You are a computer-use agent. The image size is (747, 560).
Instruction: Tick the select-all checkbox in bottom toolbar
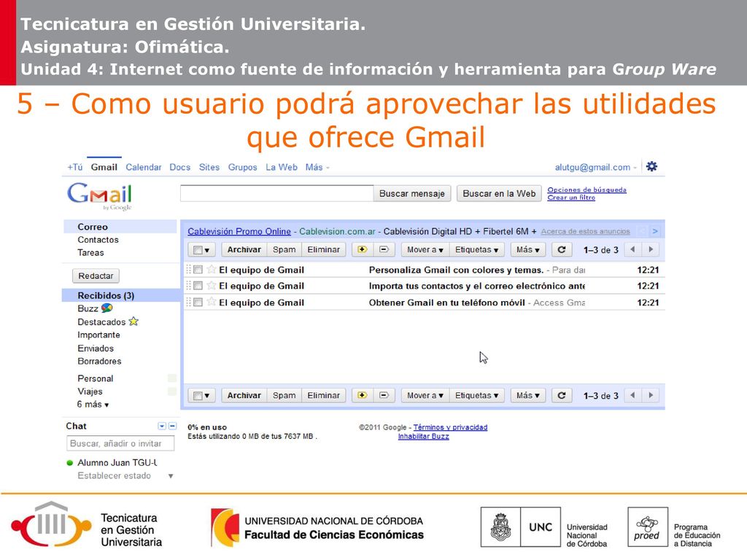click(197, 396)
